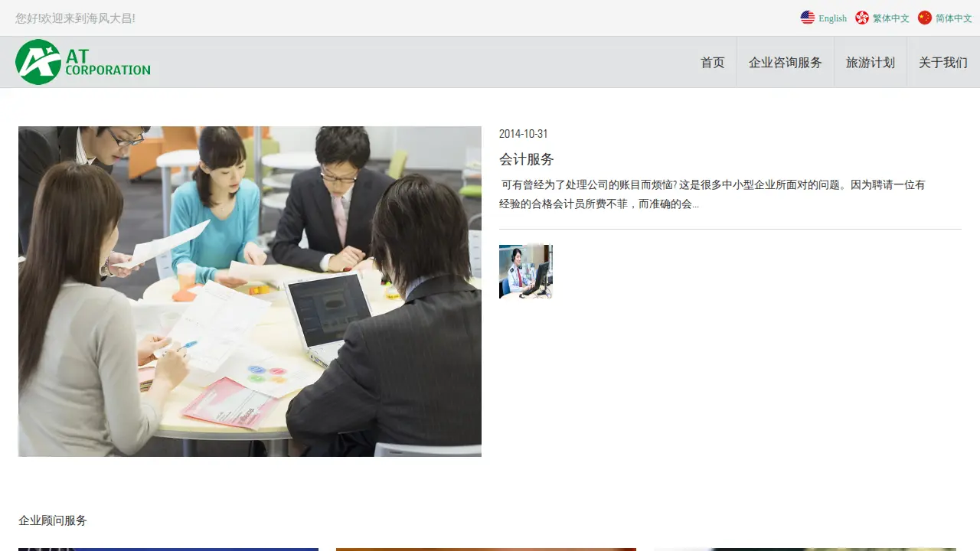Switch language to English
The height and width of the screenshot is (551, 980).
click(832, 18)
